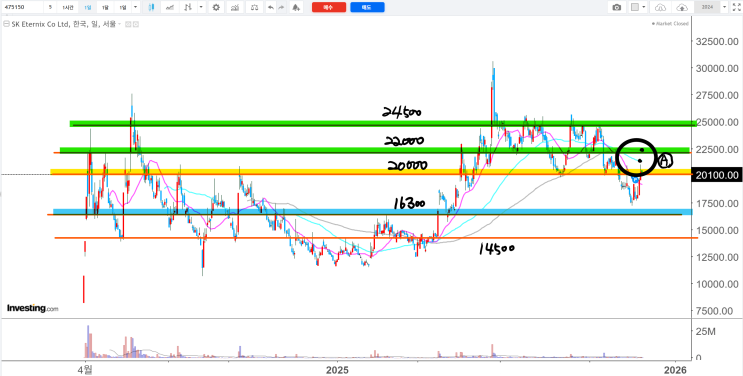Open the candlestick bar style selector
This screenshot has height=376, width=743.
coord(151,7)
